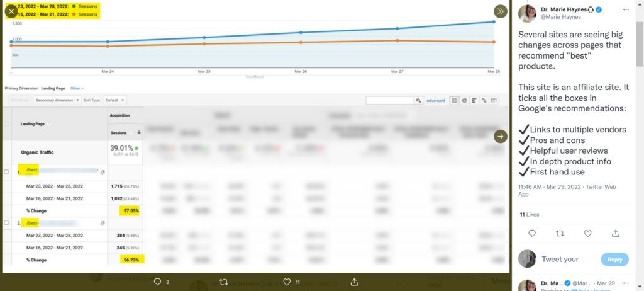Screen dimensions: 644x291
Task: Tick the select-all checkbox in the table header
Action: click(x=6, y=123)
